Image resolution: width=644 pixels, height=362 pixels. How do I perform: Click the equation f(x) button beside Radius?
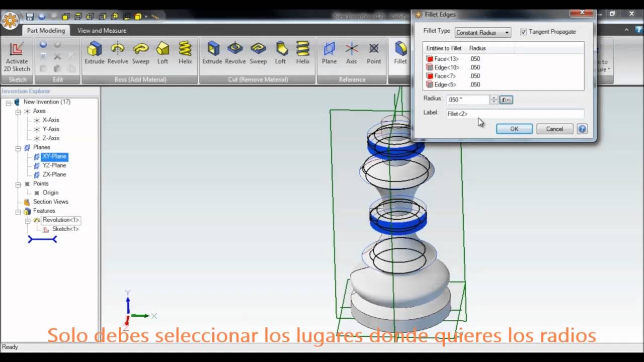point(506,100)
